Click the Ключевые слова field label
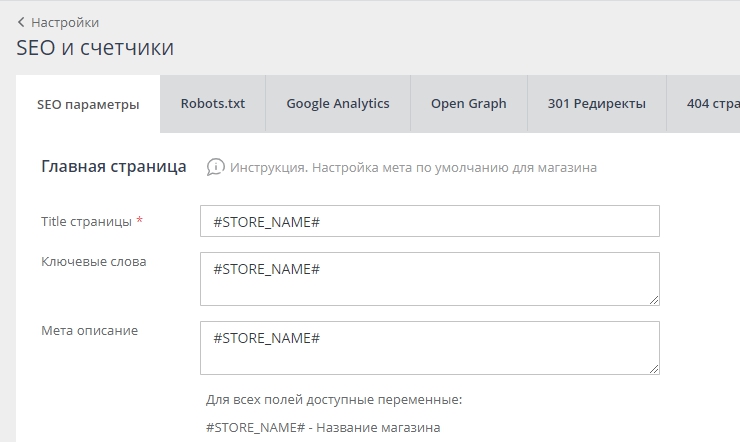The image size is (740, 442). (93, 262)
